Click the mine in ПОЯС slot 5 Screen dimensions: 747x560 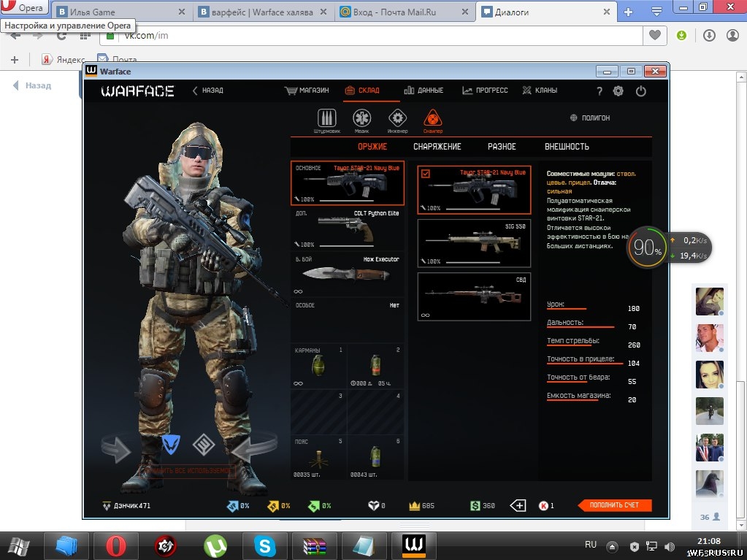pos(318,458)
